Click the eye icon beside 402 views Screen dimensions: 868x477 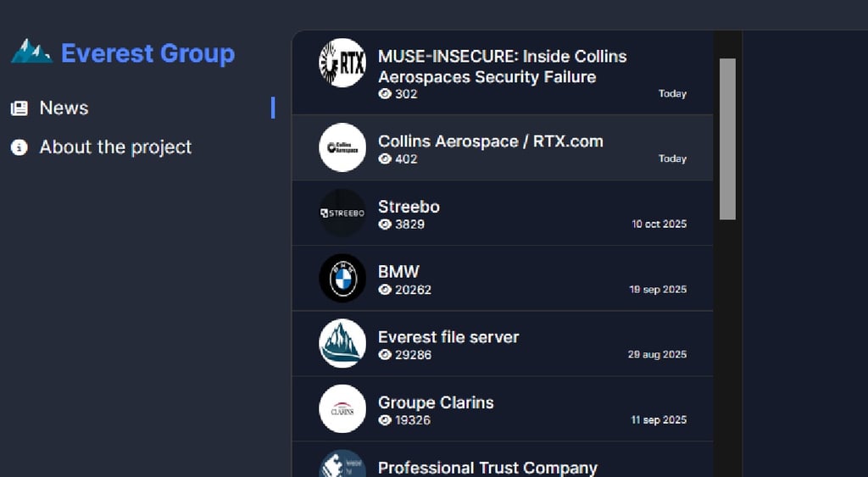[x=385, y=158]
